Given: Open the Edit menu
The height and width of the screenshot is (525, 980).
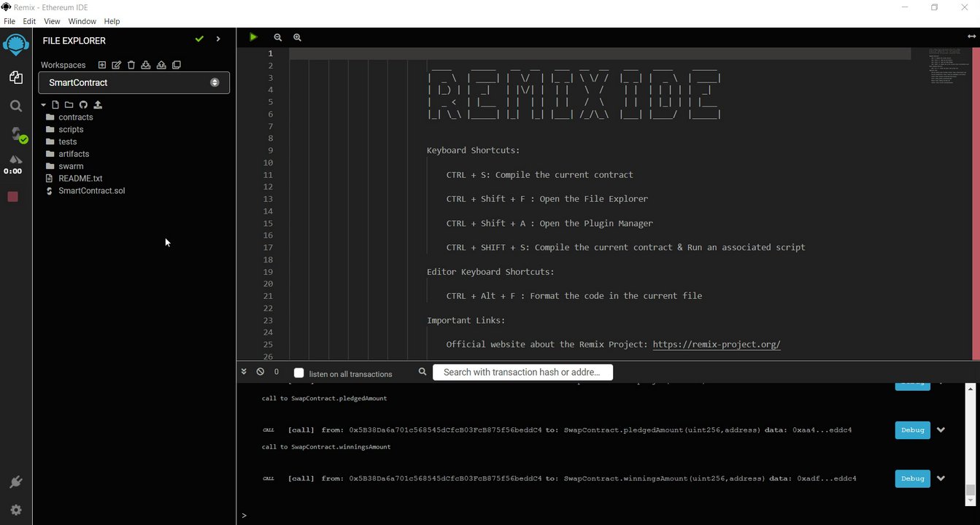Looking at the screenshot, I should point(29,21).
